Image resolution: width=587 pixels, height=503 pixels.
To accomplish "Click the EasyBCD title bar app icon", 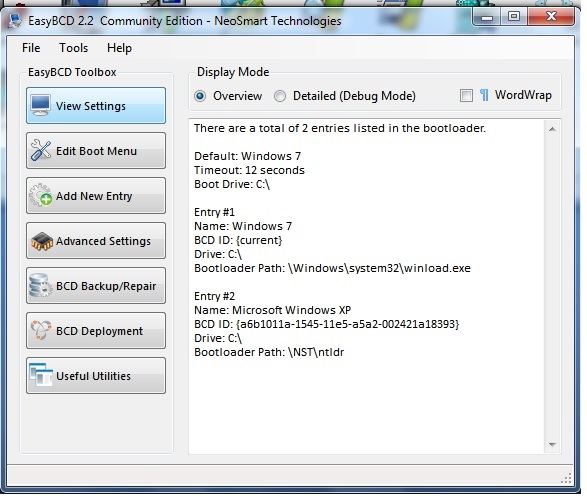I will tap(15, 21).
